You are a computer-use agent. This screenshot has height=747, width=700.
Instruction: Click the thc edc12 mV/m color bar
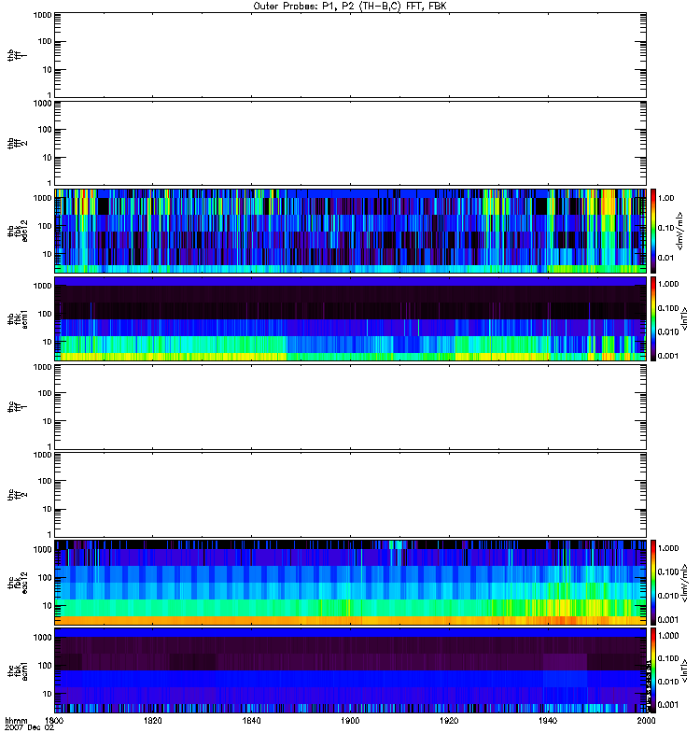[654, 582]
